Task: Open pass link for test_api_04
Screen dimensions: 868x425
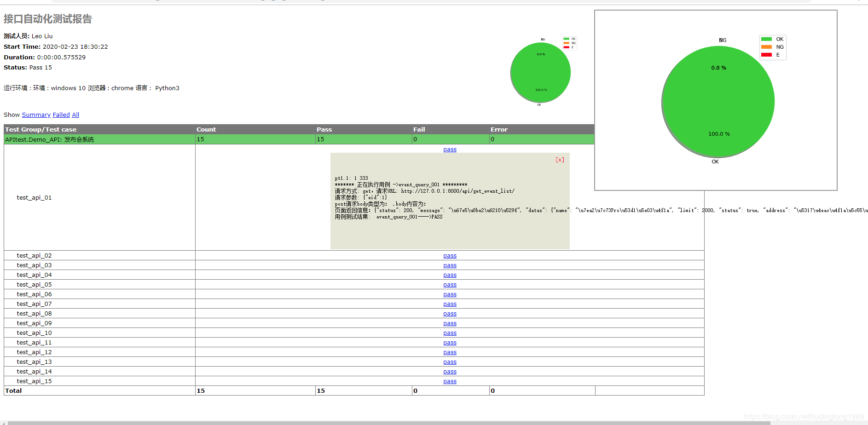Action: tap(450, 275)
